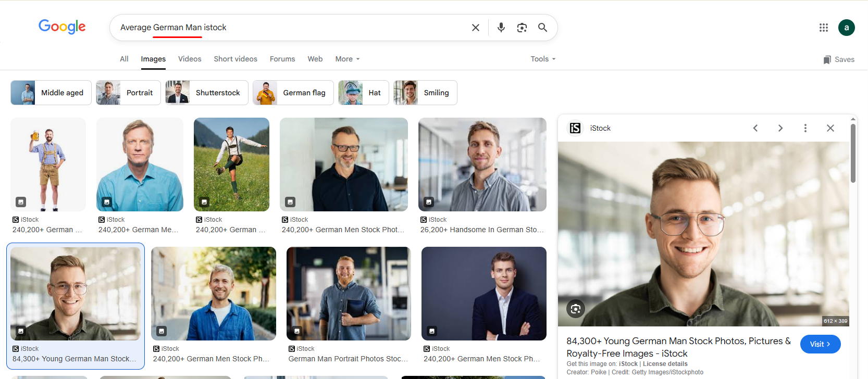Switch to the Videos tab
868x379 pixels.
coord(190,59)
